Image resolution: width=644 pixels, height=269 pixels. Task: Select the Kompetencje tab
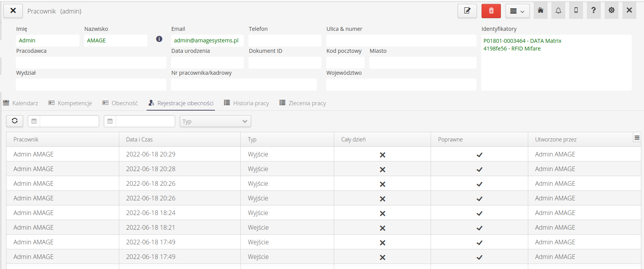point(70,103)
